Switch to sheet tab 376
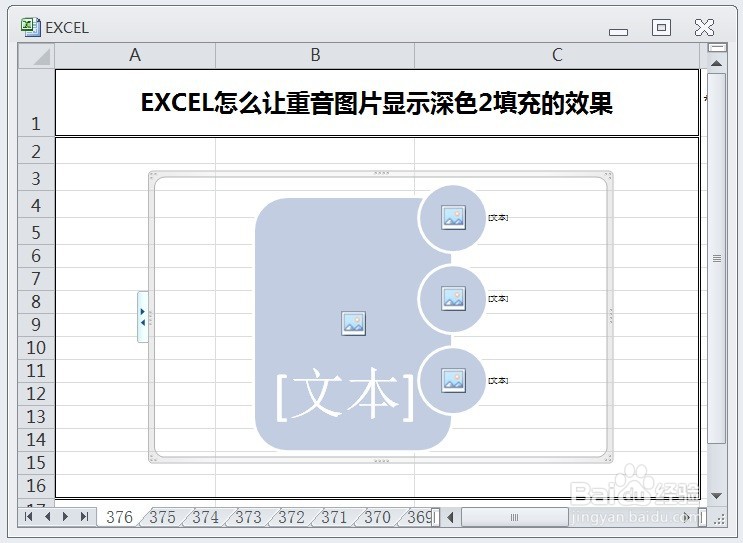This screenshot has height=543, width=743. click(119, 517)
